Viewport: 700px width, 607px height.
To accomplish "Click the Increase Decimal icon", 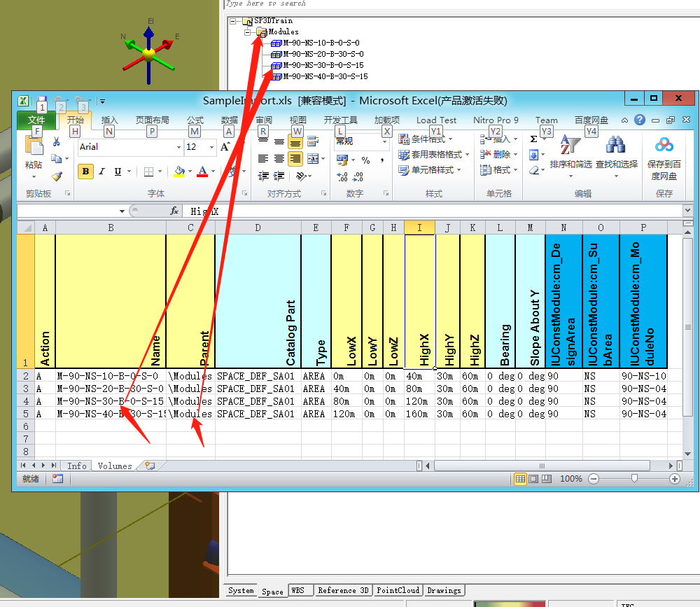I will (342, 177).
